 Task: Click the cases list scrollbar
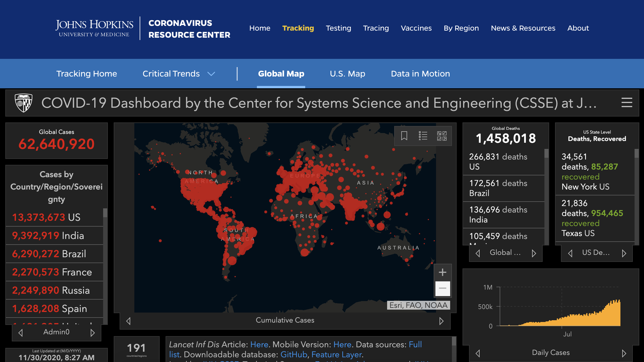[105, 212]
